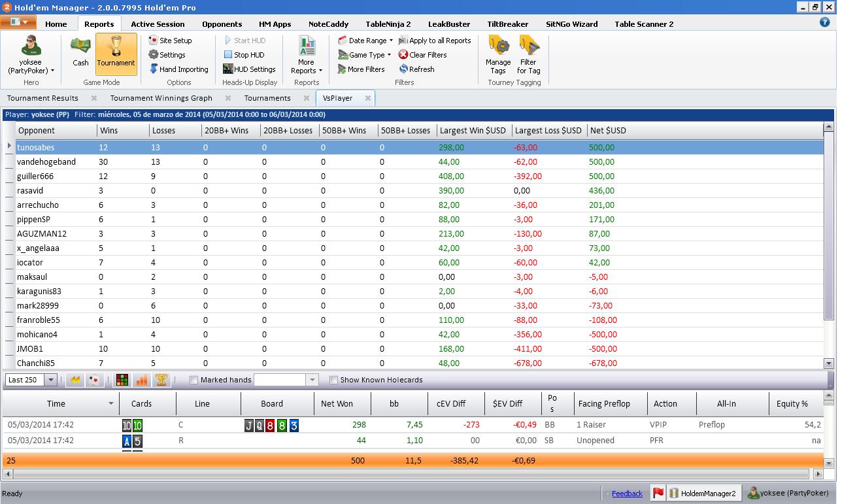Screen dimensions: 857x504
Task: Click Apply to all Reports
Action: pos(435,41)
